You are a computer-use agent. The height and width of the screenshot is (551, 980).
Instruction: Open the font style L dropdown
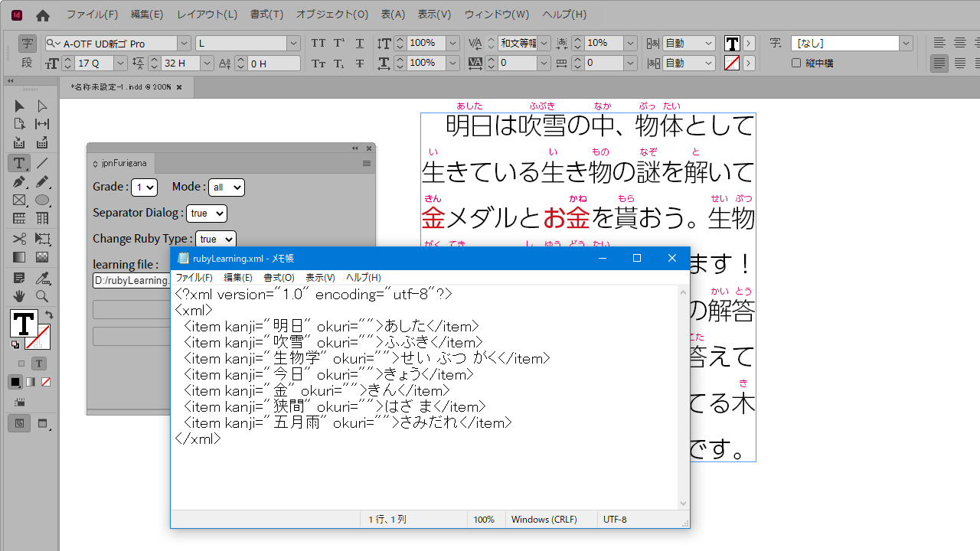click(x=293, y=44)
